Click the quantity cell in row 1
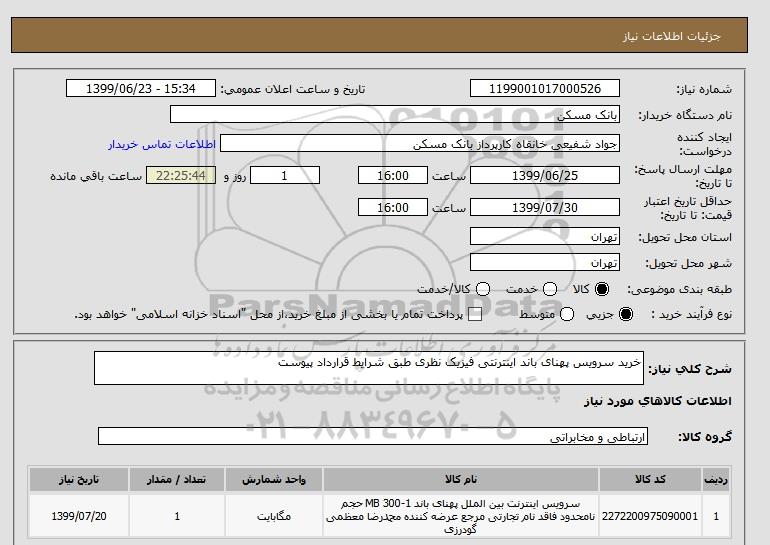The height and width of the screenshot is (545, 770). click(177, 516)
